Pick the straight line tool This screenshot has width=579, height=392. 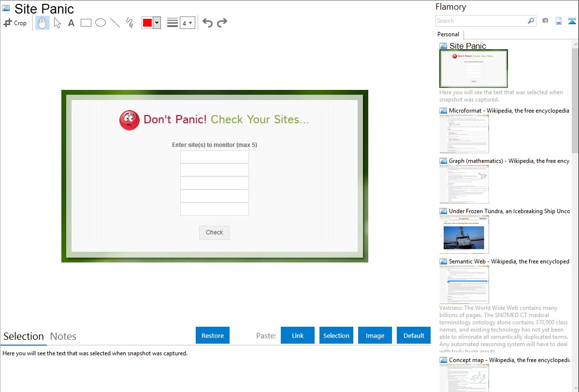115,23
